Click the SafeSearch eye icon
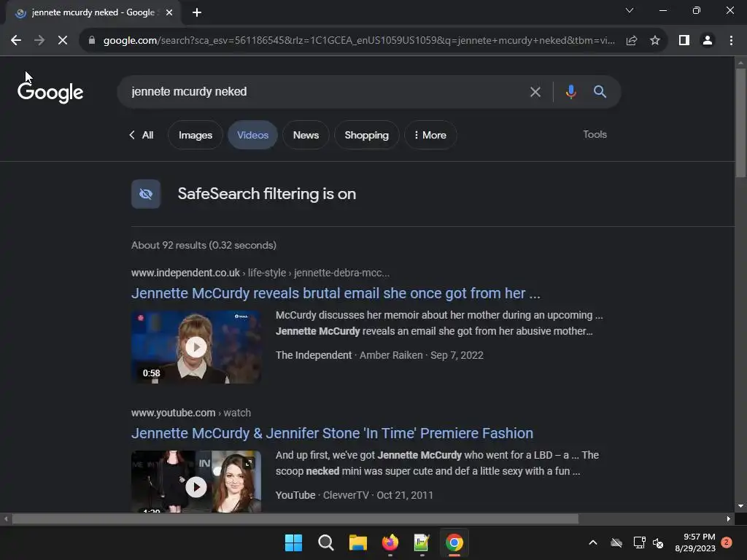Image resolution: width=747 pixels, height=560 pixels. [x=146, y=194]
